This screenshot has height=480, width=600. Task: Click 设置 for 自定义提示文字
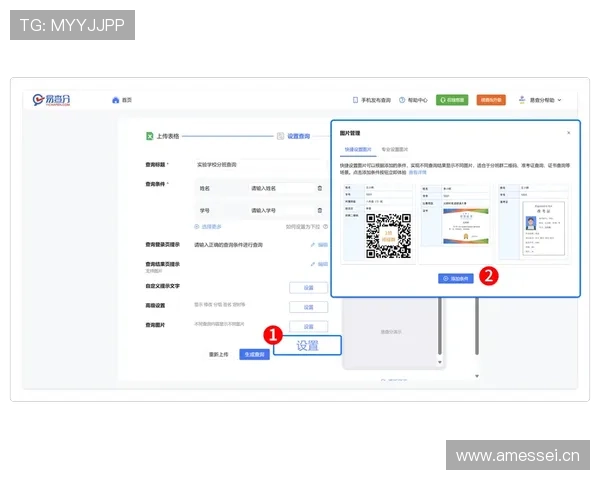[x=308, y=288]
